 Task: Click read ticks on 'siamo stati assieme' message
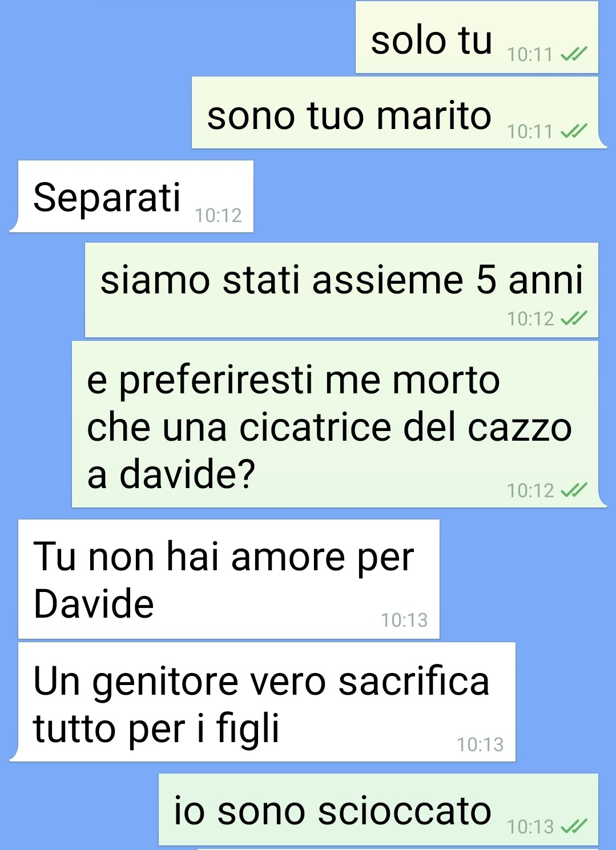click(574, 318)
